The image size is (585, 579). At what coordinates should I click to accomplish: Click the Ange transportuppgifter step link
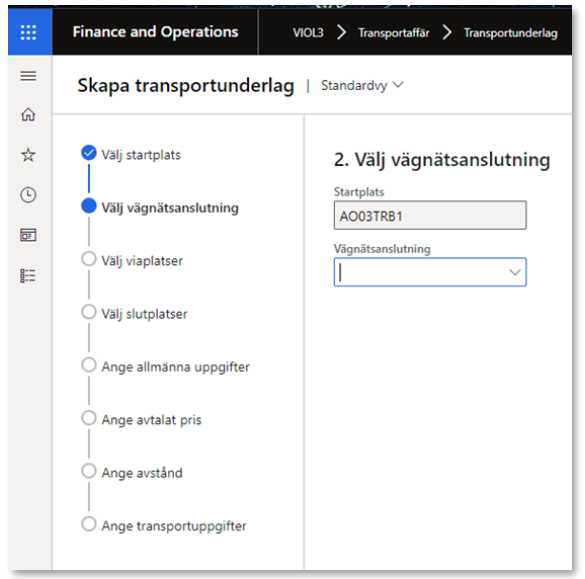pos(174,526)
